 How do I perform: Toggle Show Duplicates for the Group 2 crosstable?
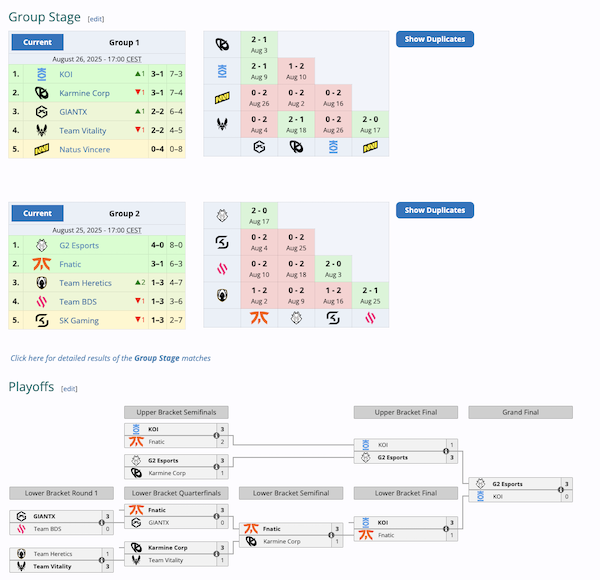click(434, 210)
